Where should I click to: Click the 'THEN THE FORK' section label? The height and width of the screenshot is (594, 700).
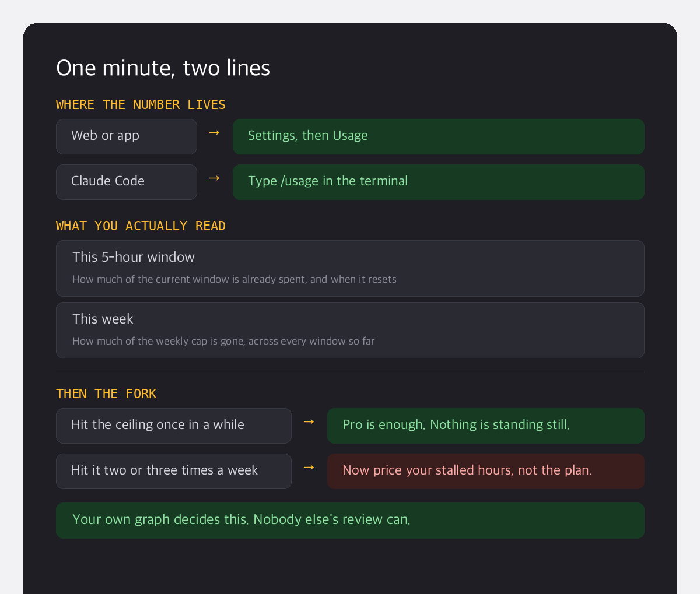pyautogui.click(x=106, y=393)
